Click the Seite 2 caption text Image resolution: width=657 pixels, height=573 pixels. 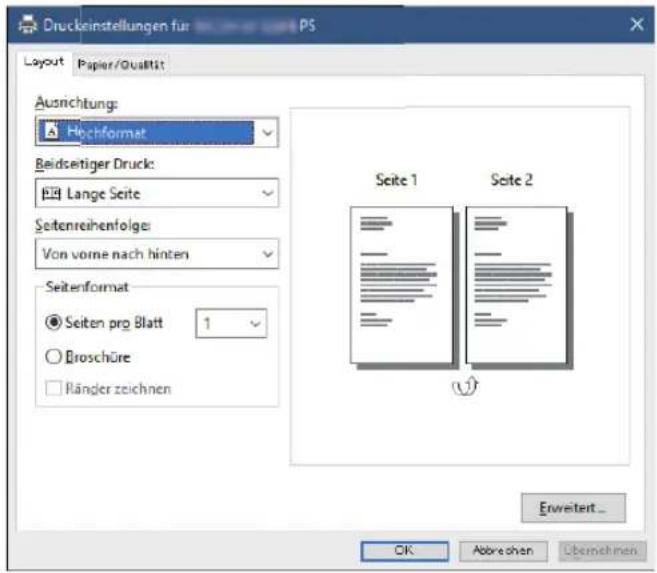point(512,180)
